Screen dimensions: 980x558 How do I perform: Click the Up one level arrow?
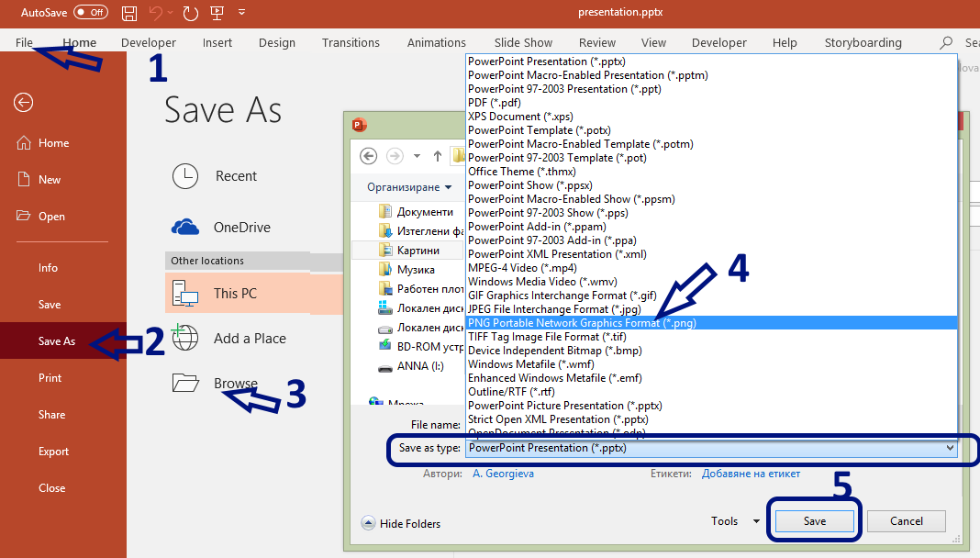pyautogui.click(x=438, y=156)
